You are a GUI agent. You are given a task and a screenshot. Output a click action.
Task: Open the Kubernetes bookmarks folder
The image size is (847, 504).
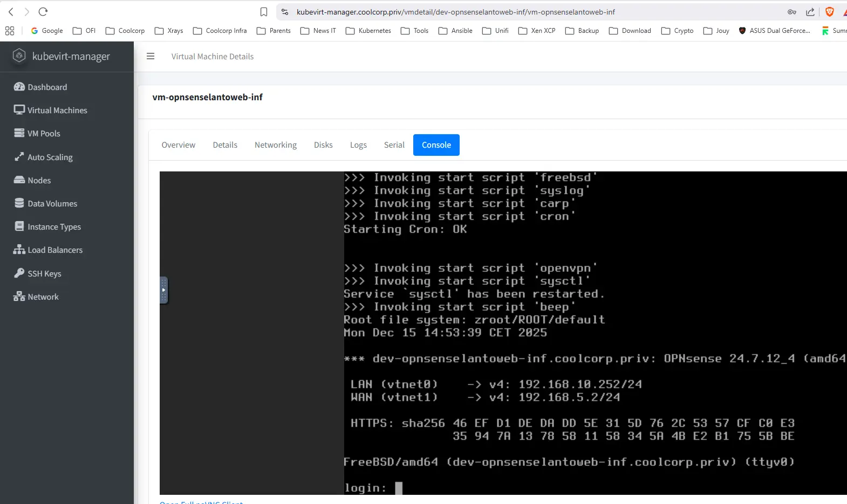point(368,31)
